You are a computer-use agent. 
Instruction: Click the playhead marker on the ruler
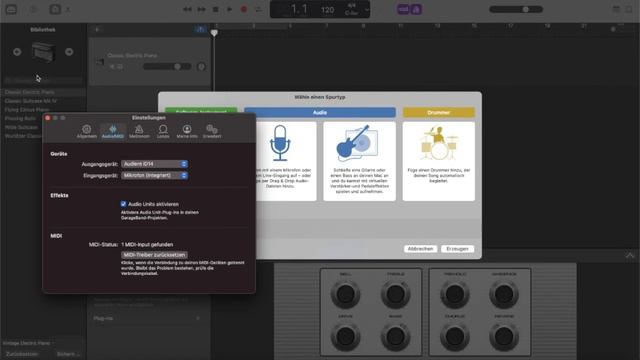click(x=214, y=33)
